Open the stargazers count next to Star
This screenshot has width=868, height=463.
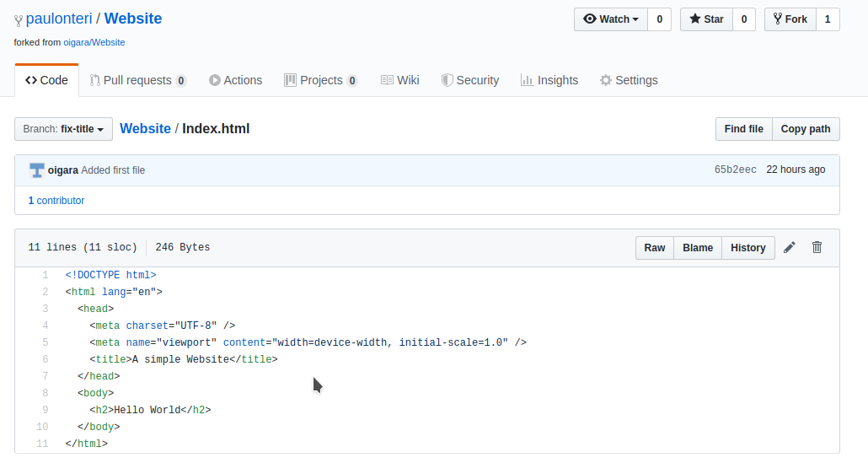pyautogui.click(x=744, y=19)
